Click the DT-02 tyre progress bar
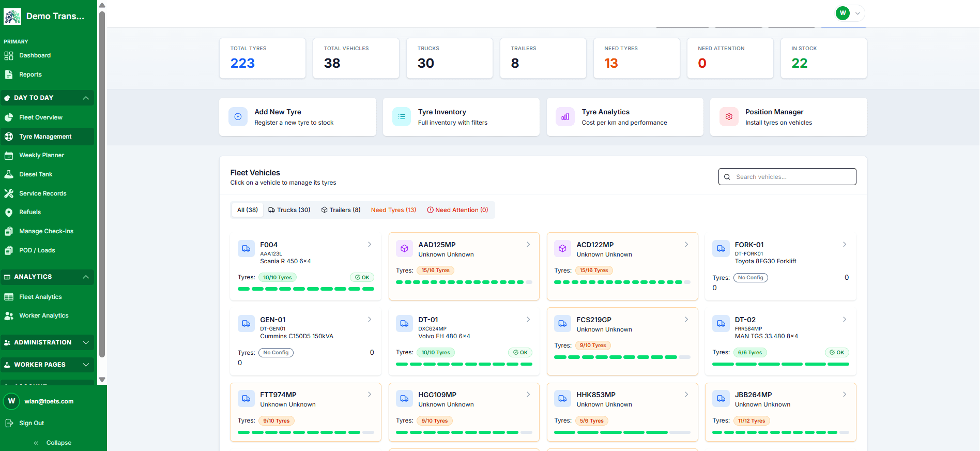 [x=780, y=364]
